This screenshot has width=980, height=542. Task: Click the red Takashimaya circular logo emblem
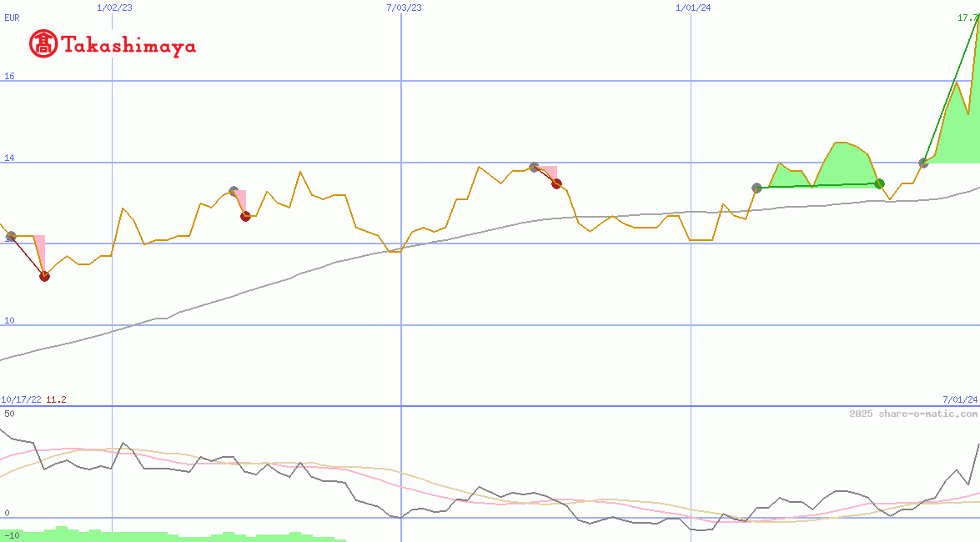(43, 44)
